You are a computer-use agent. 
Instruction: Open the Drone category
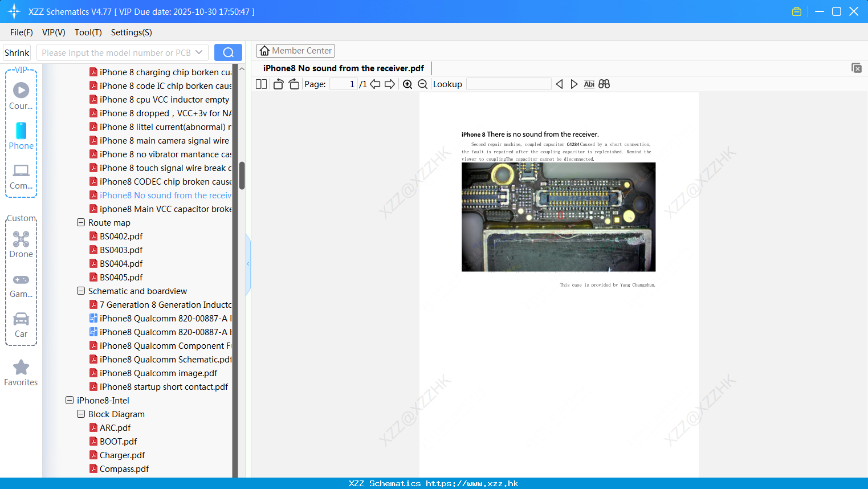click(x=21, y=244)
